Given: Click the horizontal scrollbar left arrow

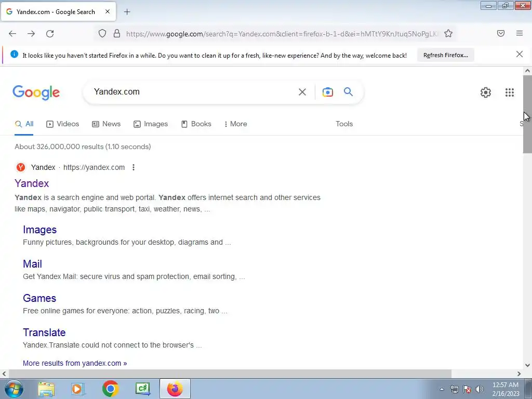Looking at the screenshot, I should click(x=4, y=374).
